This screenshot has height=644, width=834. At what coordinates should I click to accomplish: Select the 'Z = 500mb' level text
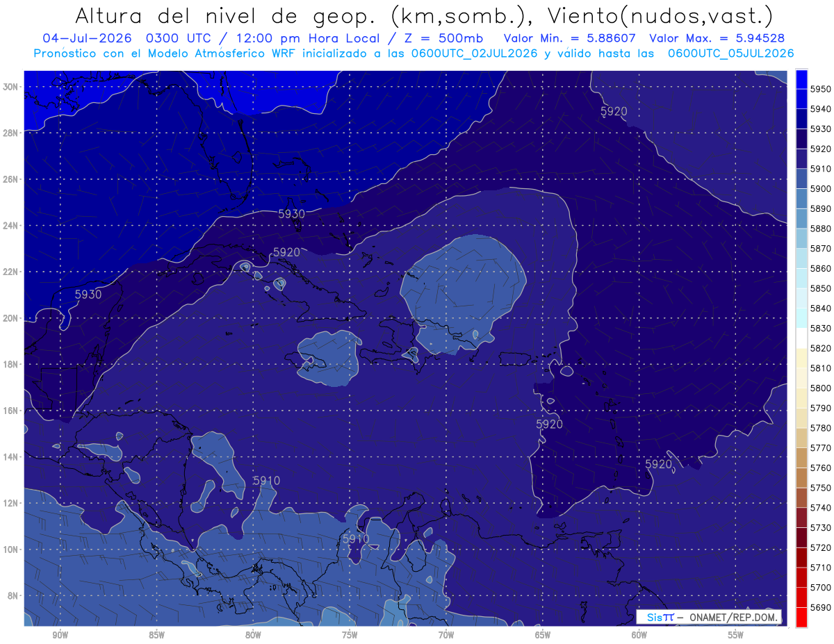[x=441, y=39]
